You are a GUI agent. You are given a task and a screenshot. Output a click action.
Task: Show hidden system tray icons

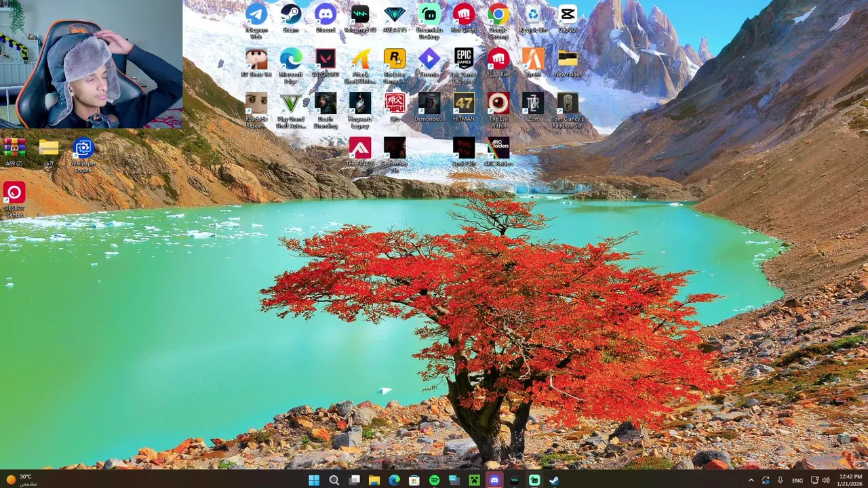[x=751, y=480]
